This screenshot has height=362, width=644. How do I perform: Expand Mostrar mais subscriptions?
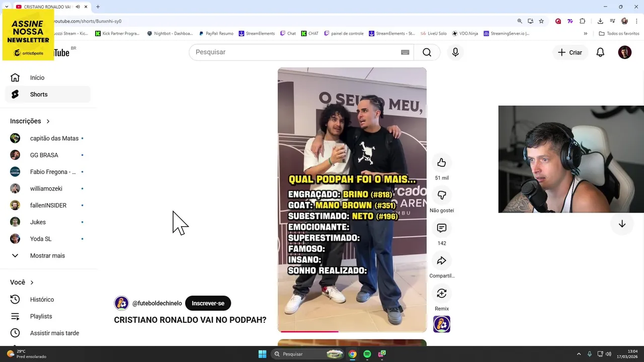pos(48,255)
